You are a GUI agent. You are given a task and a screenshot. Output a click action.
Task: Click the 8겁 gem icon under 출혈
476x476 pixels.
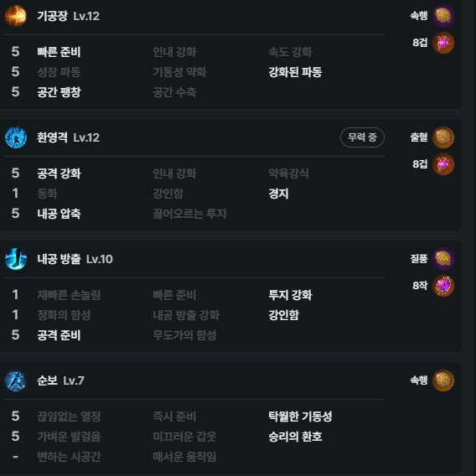443,164
